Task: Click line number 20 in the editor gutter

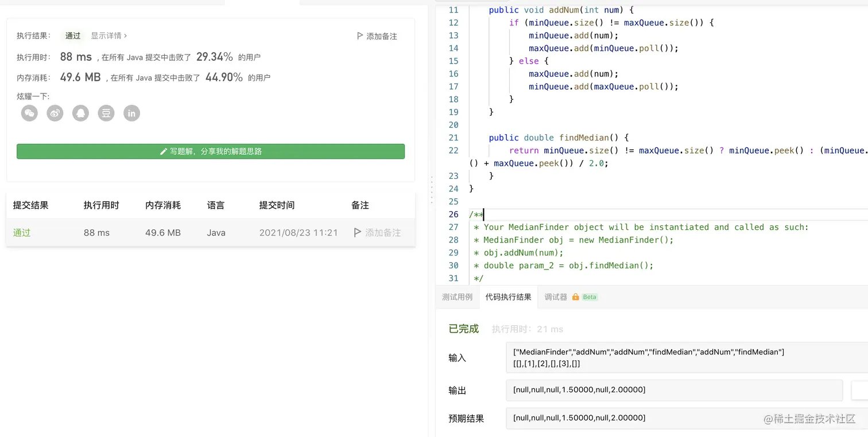Action: tap(454, 125)
